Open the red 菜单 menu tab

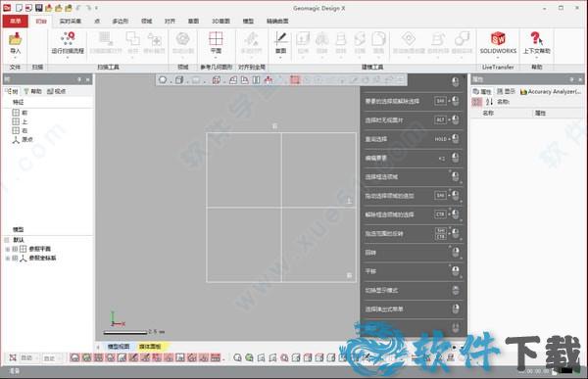coord(15,21)
